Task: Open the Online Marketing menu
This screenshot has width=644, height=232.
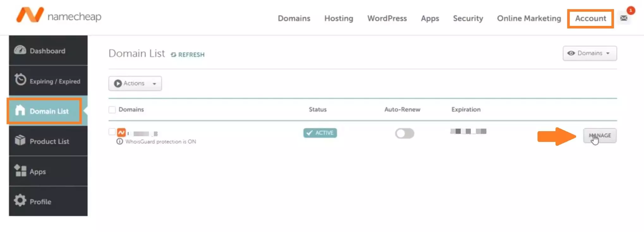Action: pyautogui.click(x=529, y=18)
